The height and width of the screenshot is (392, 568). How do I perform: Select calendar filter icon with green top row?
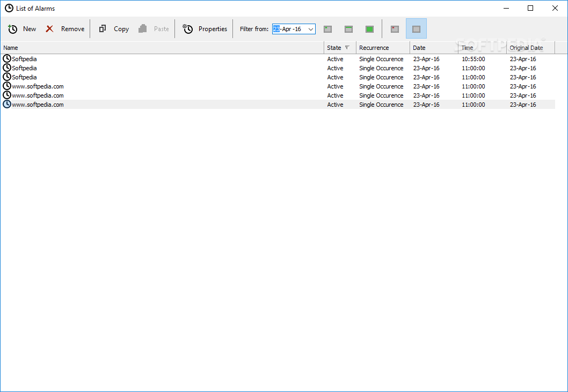tap(349, 29)
